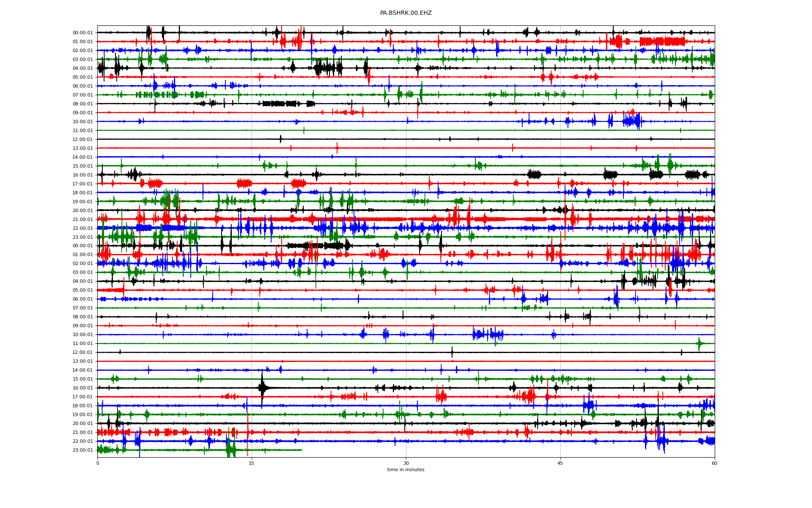The width and height of the screenshot is (812, 508).
Task: Click the first 12:00:01 row label
Action: [x=82, y=139]
